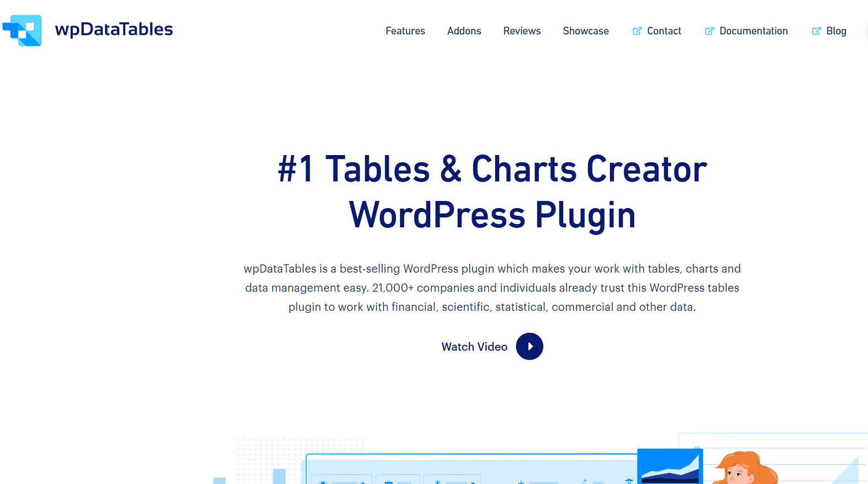
Task: Click the light blue bar chart illustration
Action: coord(250,476)
